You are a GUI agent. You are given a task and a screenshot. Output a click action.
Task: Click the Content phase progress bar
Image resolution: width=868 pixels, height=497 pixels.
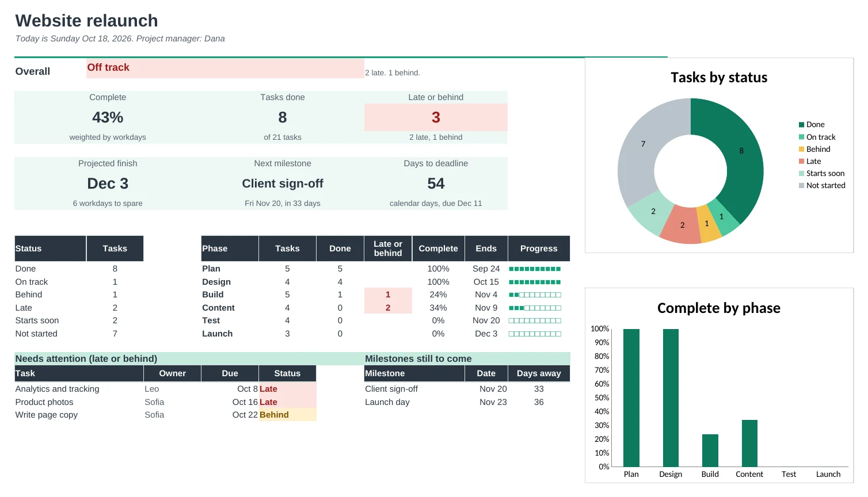pyautogui.click(x=535, y=308)
